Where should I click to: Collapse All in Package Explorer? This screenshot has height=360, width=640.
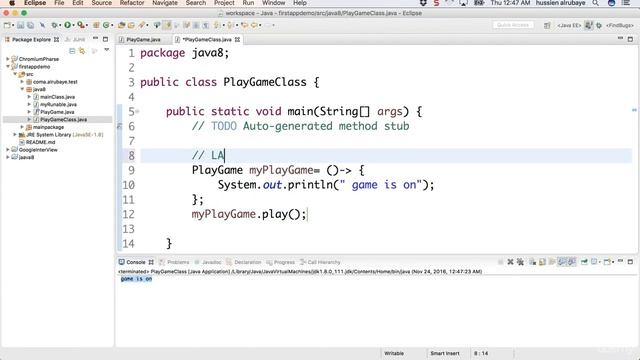click(72, 51)
